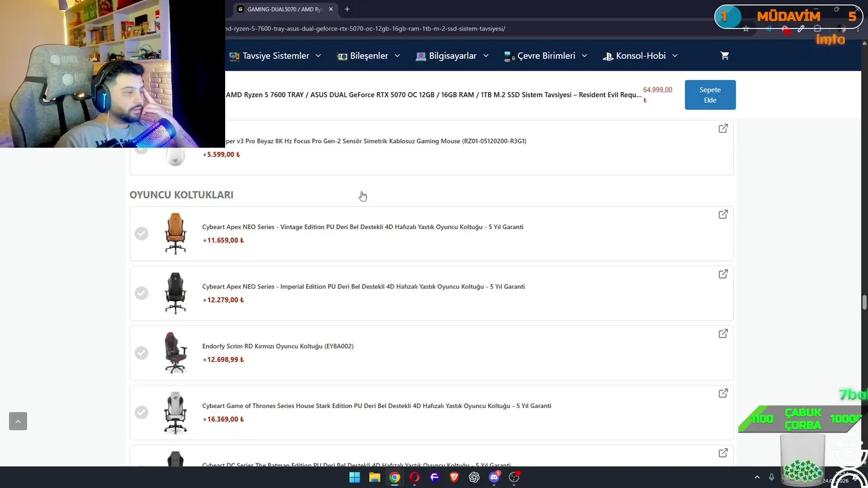The height and width of the screenshot is (488, 868).
Task: Click the Konsol-Hobi PlayStation icon
Action: pyautogui.click(x=608, y=56)
